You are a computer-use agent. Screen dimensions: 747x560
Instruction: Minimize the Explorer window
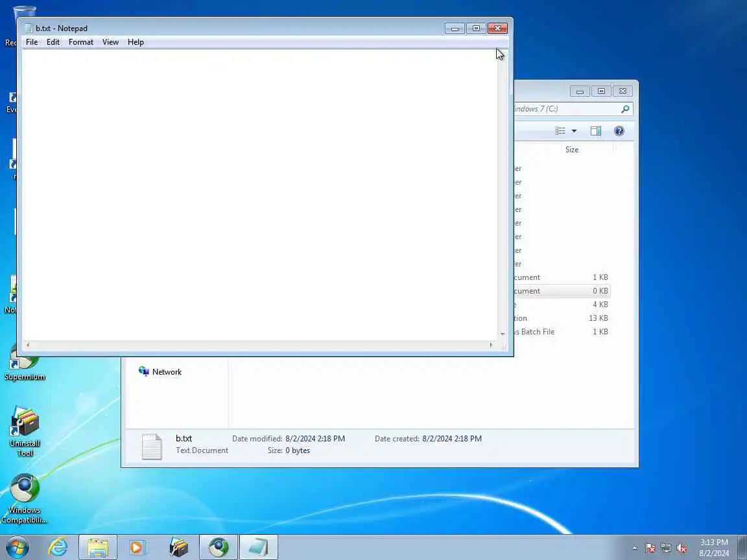click(580, 91)
